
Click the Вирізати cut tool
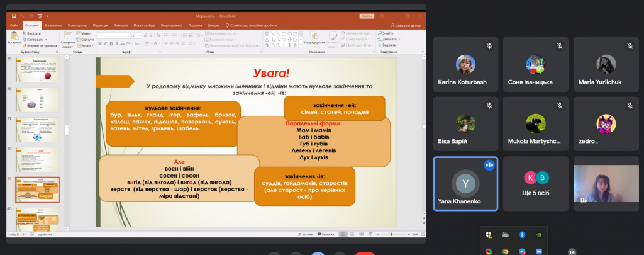pos(32,33)
